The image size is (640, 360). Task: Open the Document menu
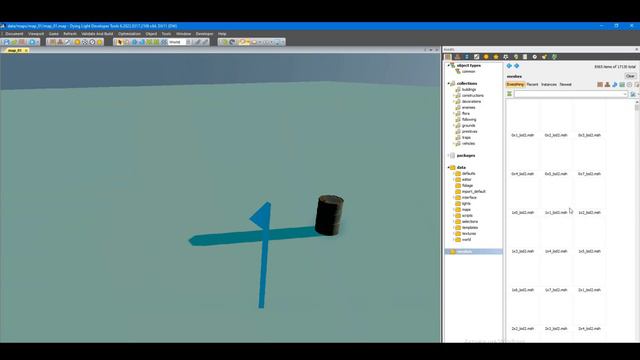coord(14,34)
